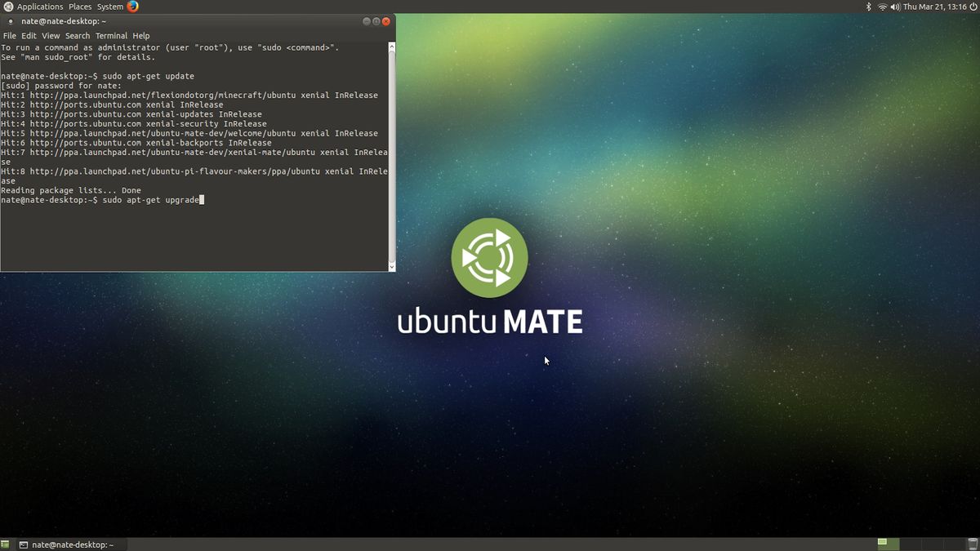Launch Firefox from the top panel
Viewport: 980px width, 551px height.
tap(132, 7)
